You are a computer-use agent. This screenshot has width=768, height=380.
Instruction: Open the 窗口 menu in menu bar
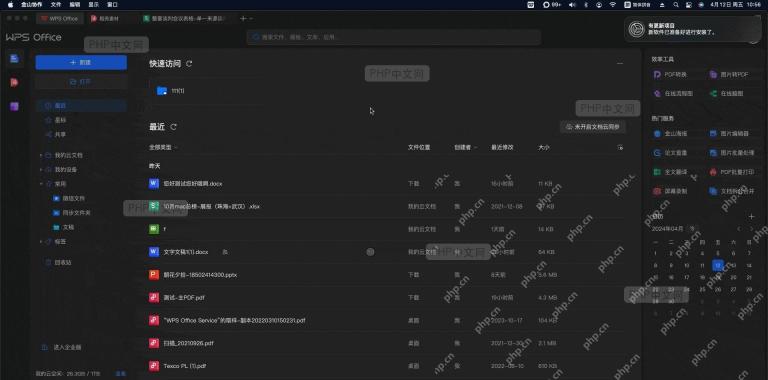(x=112, y=4)
